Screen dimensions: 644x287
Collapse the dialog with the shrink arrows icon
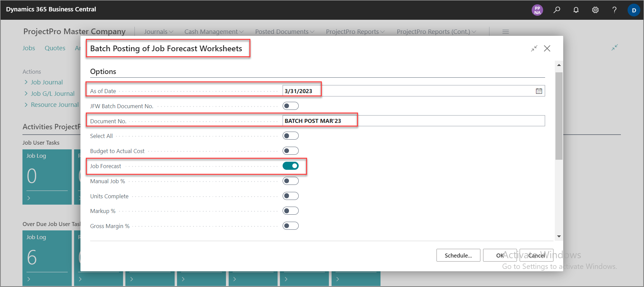click(534, 49)
